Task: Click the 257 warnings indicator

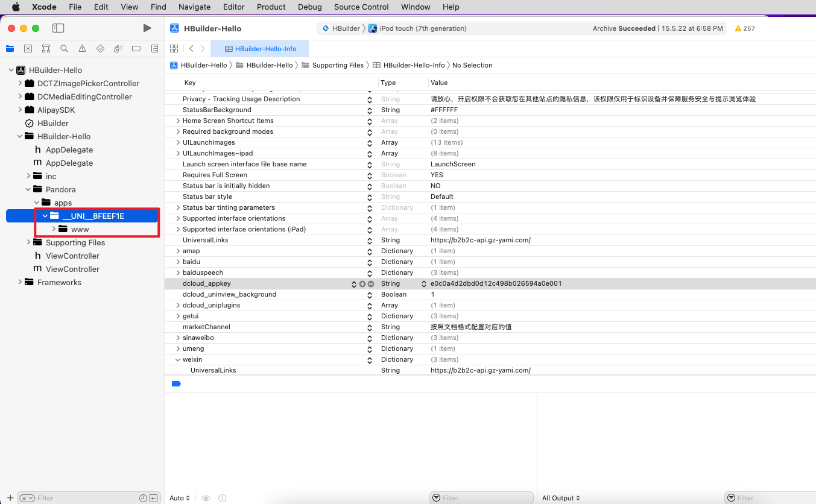Action: [745, 28]
